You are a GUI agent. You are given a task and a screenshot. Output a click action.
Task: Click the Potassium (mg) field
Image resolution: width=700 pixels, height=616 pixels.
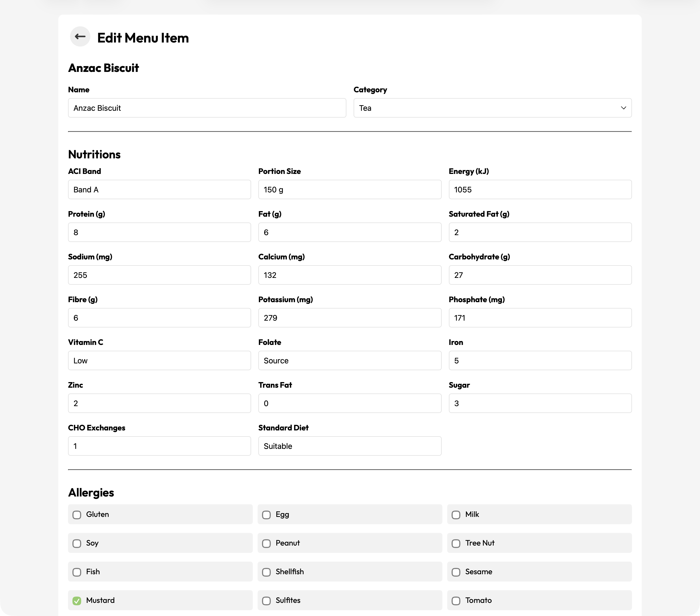click(350, 318)
